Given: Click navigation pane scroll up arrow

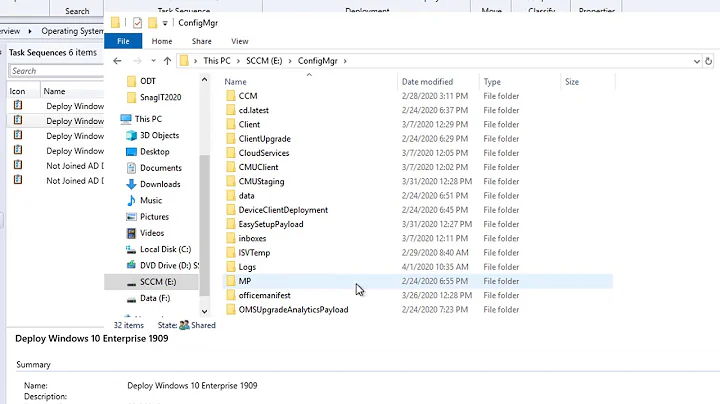Looking at the screenshot, I should pyautogui.click(x=204, y=80).
